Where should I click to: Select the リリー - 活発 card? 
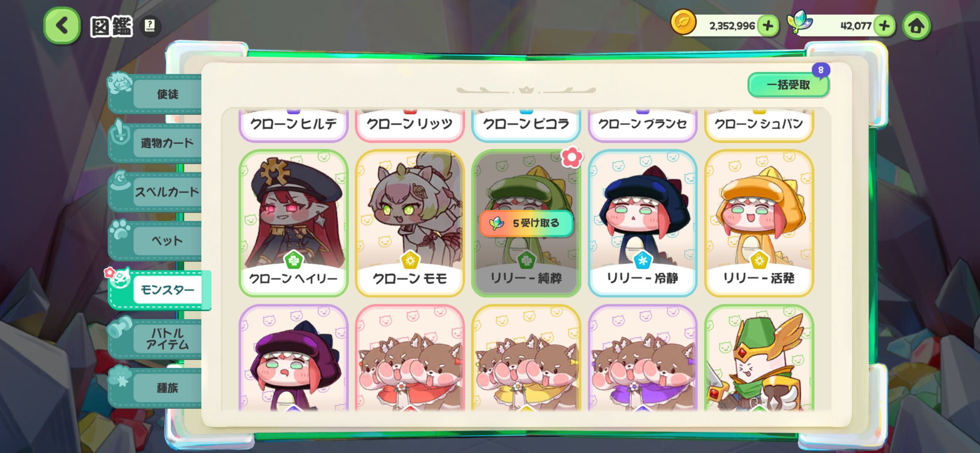pos(759,223)
